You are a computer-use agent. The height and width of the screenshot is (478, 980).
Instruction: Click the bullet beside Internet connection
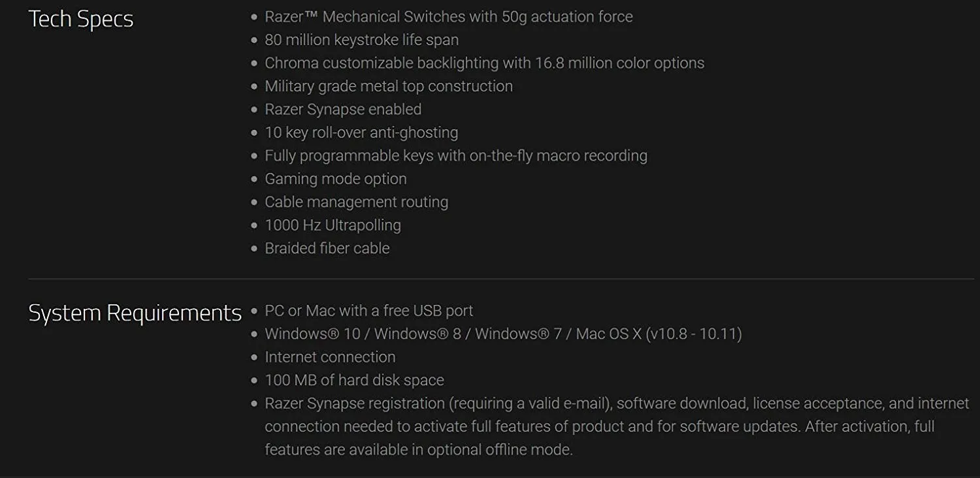coord(254,358)
